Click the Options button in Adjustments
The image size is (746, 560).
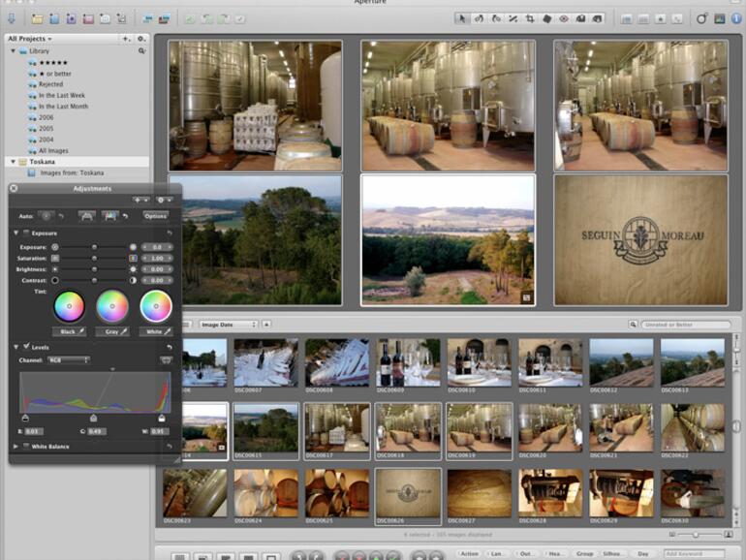[x=155, y=216]
